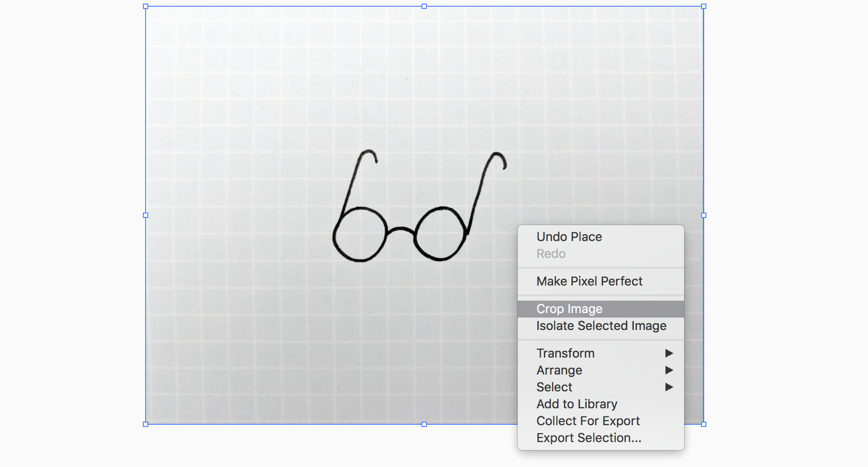Choose "Collect For Export"
This screenshot has width=868, height=467.
click(588, 421)
